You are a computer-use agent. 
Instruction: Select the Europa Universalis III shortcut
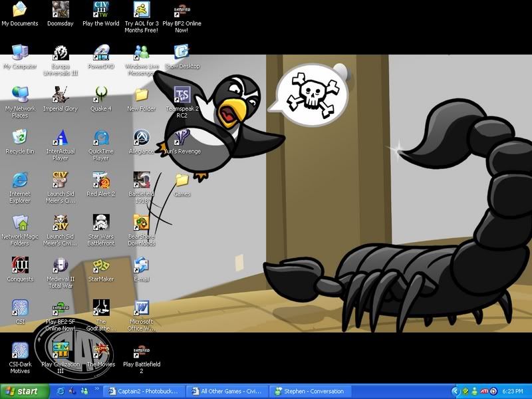pyautogui.click(x=61, y=61)
